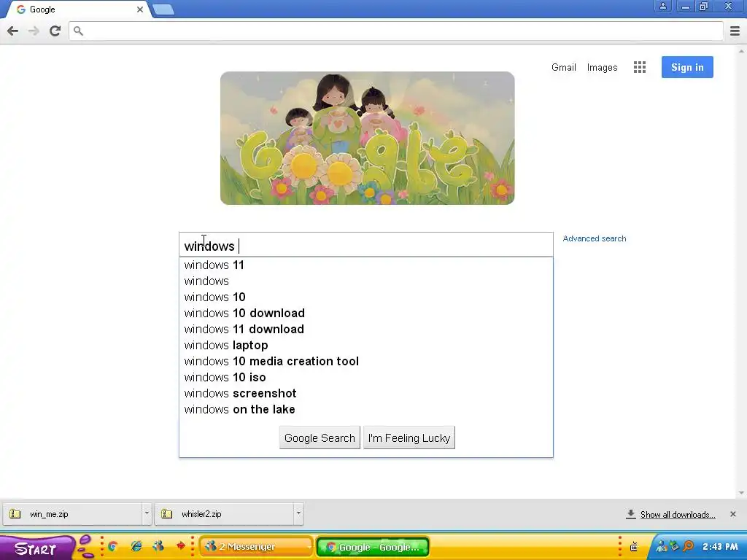747x560 pixels.
Task: Choose suggestion "windows laptop"
Action: [366, 345]
